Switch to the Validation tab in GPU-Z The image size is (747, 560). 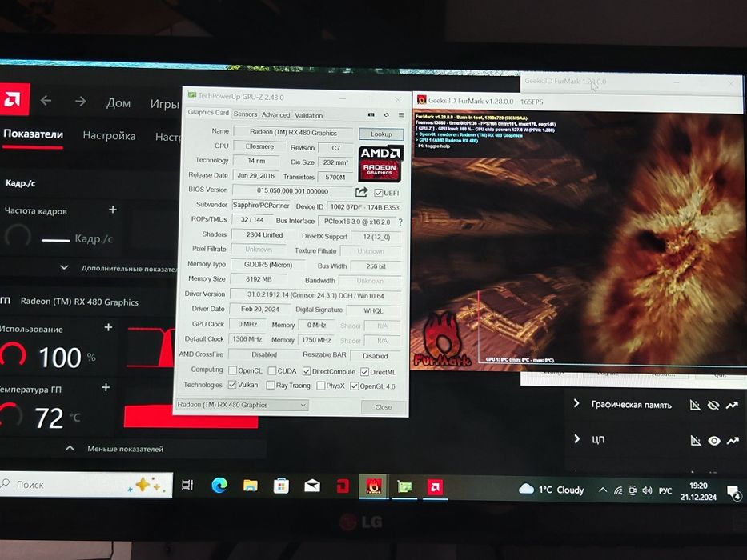(x=308, y=115)
